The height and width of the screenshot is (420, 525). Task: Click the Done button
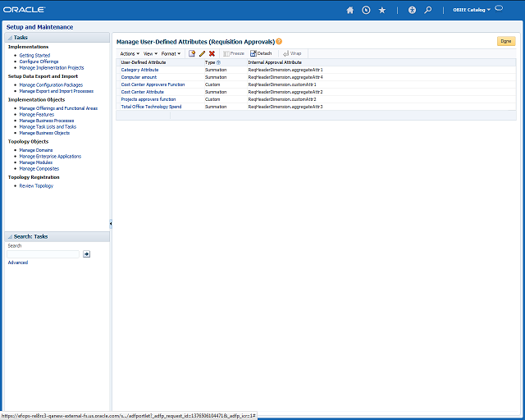(506, 41)
